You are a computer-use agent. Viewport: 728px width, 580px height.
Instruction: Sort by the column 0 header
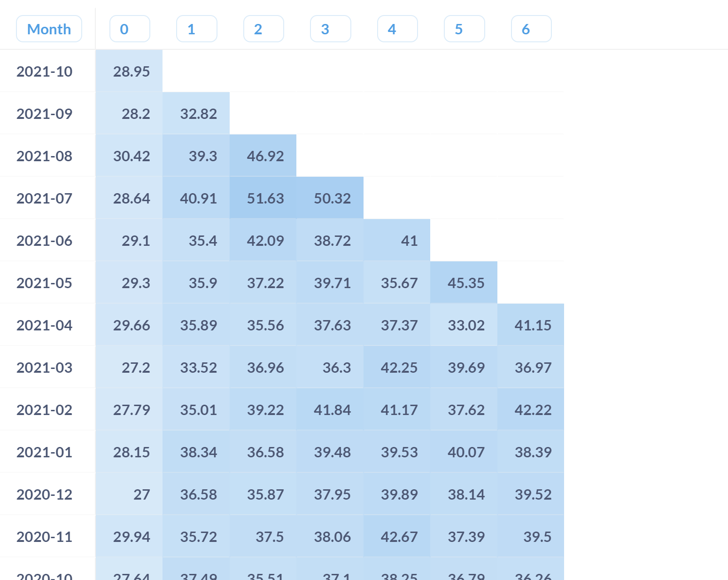point(130,29)
